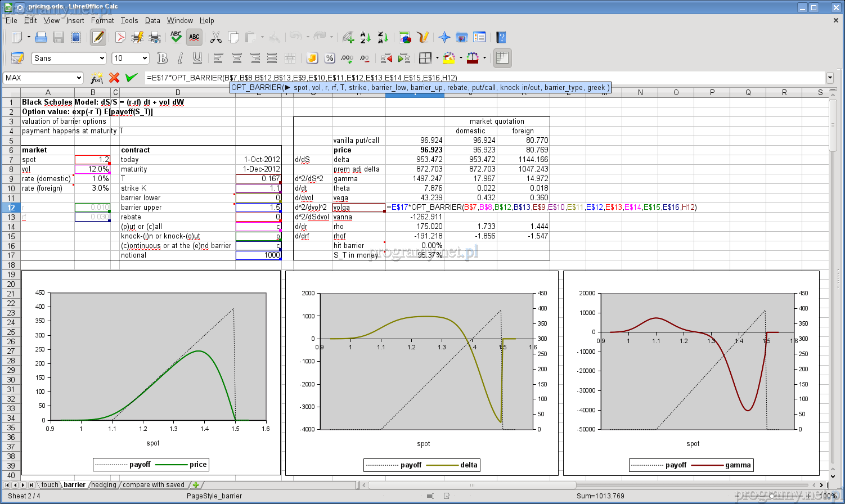Viewport: 845px width, 504px height.
Task: Accept the formula with green checkmark
Action: [132, 78]
